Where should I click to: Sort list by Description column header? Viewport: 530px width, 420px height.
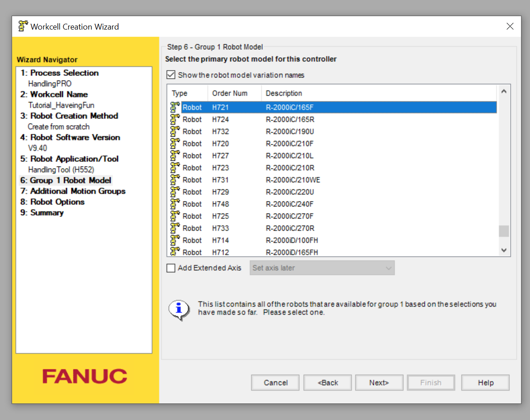click(379, 93)
